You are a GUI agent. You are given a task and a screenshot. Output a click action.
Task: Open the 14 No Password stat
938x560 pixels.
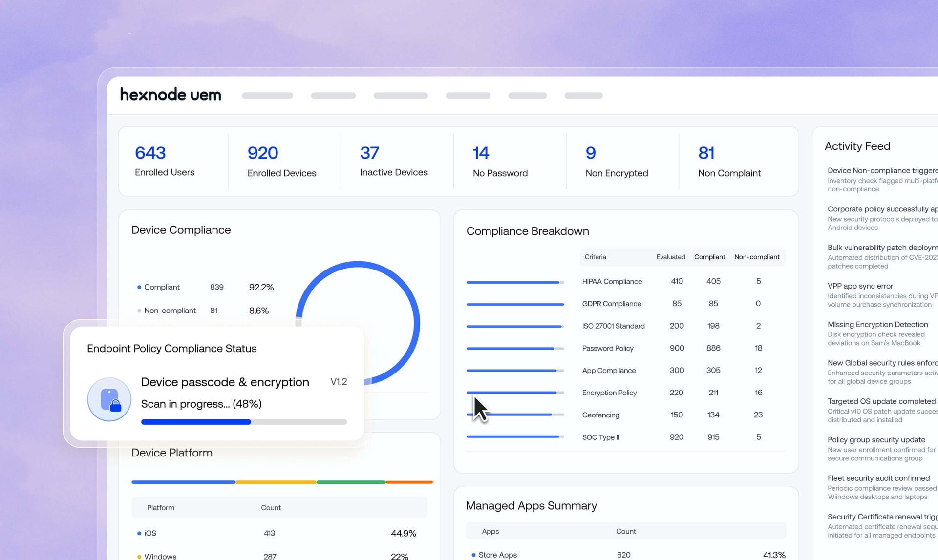(x=500, y=161)
